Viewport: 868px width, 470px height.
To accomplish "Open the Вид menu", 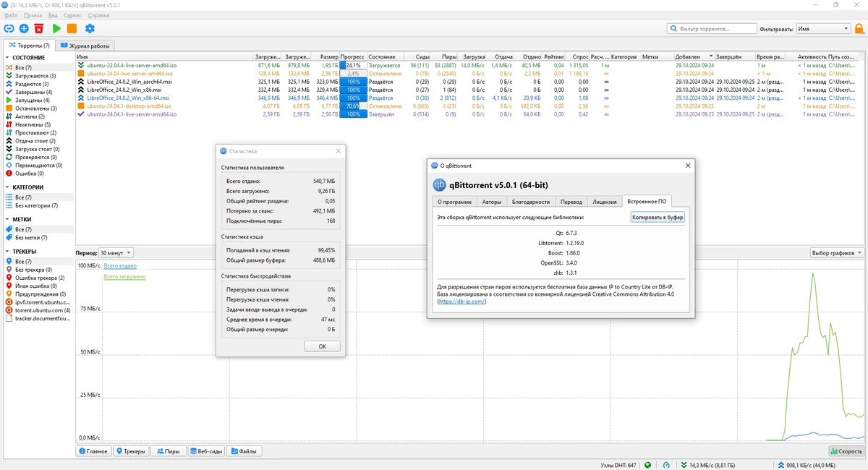I will pyautogui.click(x=53, y=15).
